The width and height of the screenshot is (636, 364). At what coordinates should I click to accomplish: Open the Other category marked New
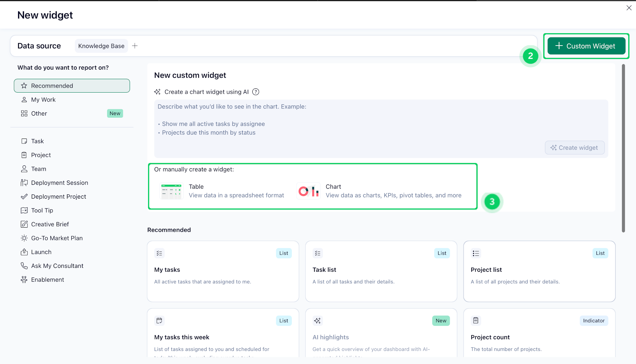coord(39,113)
